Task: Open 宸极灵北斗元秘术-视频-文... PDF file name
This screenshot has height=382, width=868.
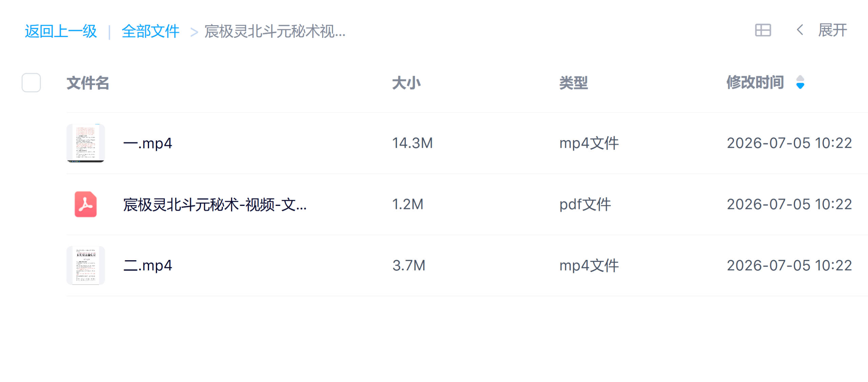Action: coord(215,205)
